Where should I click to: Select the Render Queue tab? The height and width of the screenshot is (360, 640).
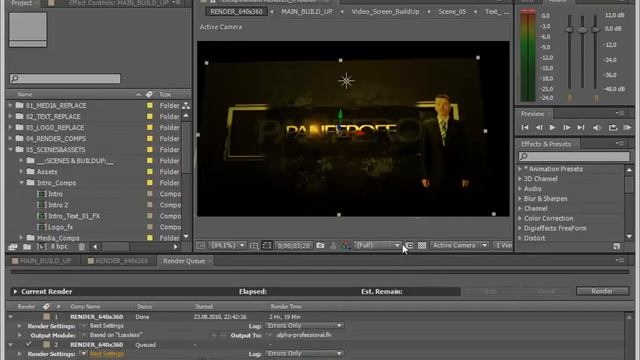pyautogui.click(x=184, y=261)
